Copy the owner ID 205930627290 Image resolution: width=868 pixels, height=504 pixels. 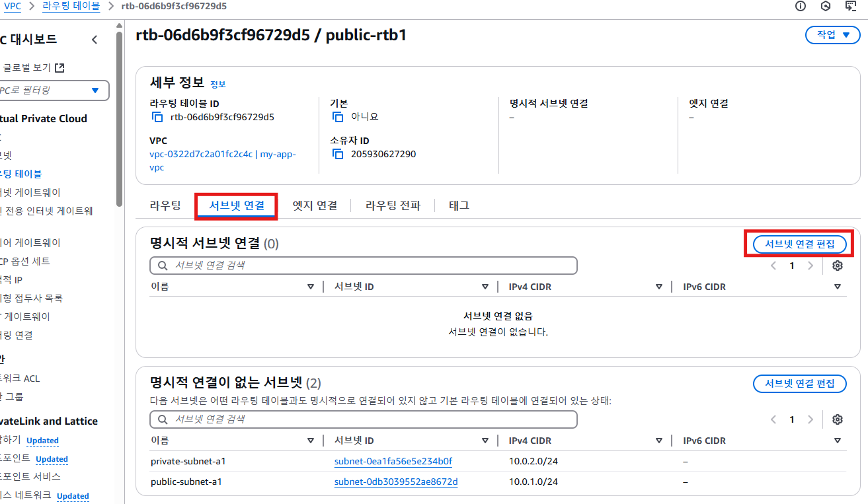(338, 154)
